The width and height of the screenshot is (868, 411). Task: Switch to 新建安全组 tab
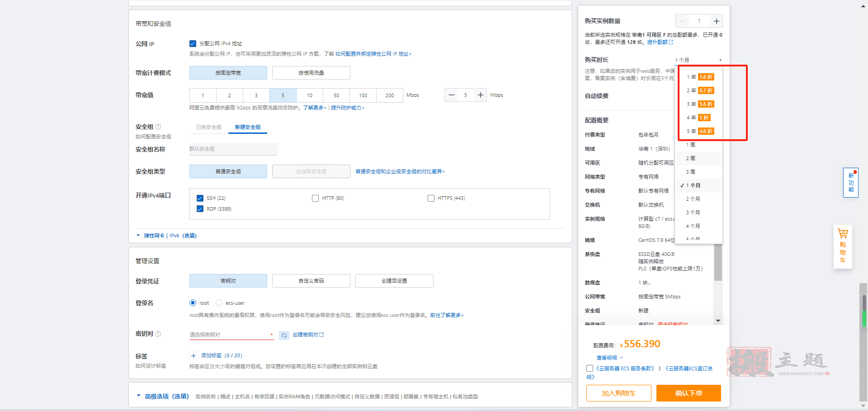click(248, 127)
